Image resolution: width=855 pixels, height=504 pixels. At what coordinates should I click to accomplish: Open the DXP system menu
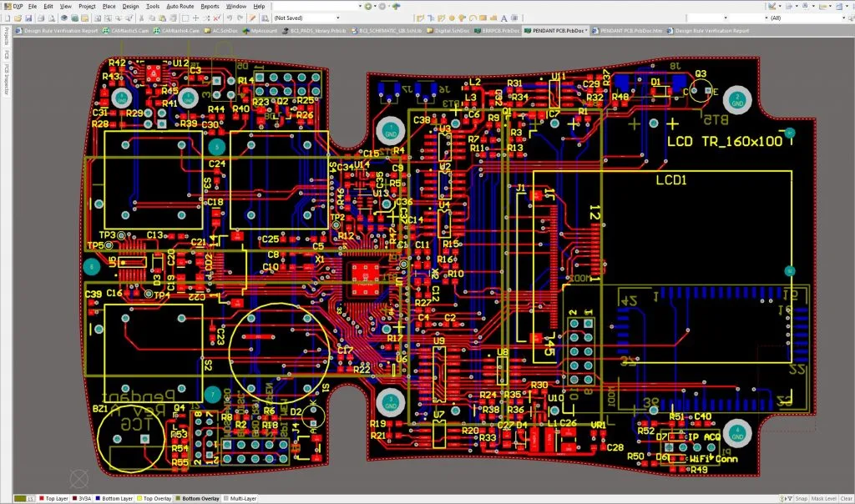[13, 6]
